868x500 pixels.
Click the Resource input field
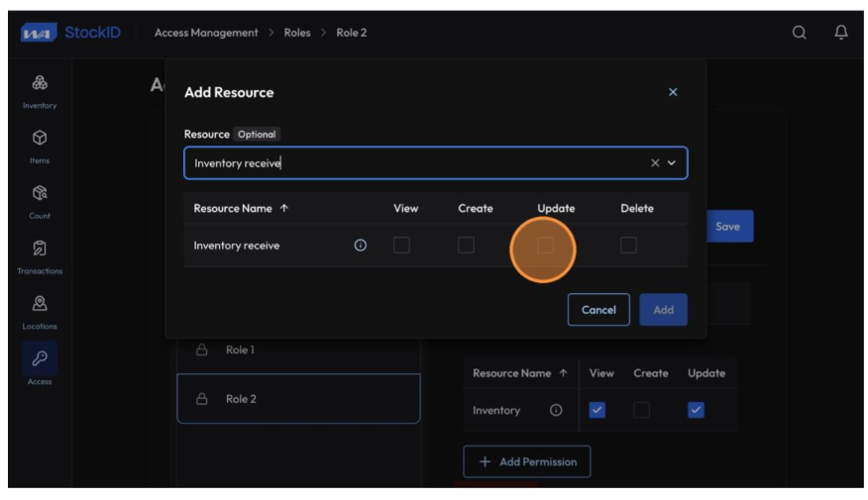click(436, 162)
